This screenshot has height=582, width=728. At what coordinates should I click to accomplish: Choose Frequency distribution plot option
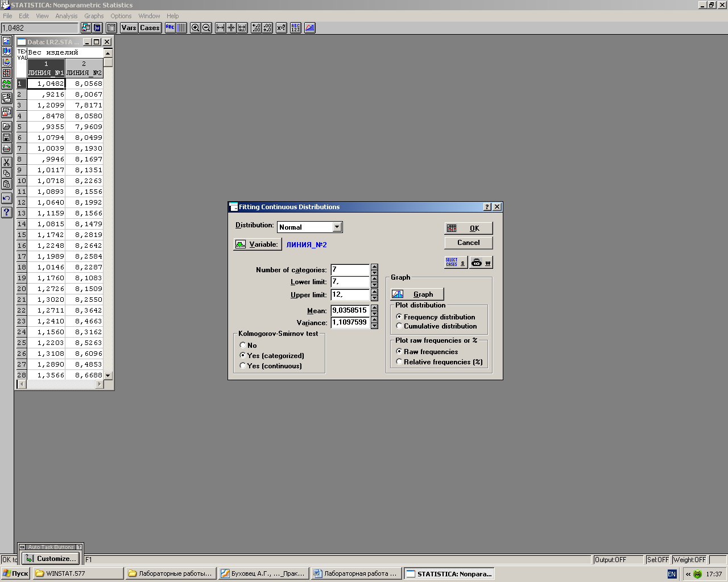point(399,317)
